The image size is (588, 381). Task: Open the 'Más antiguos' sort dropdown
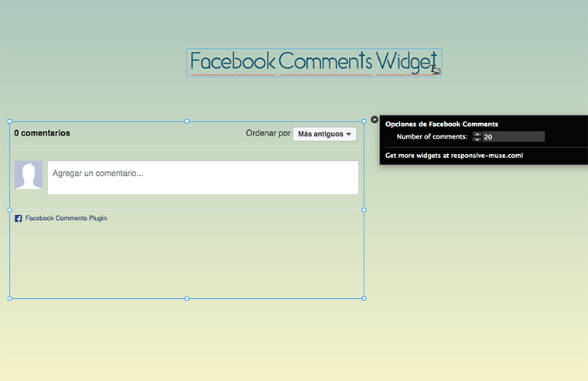[x=324, y=134]
